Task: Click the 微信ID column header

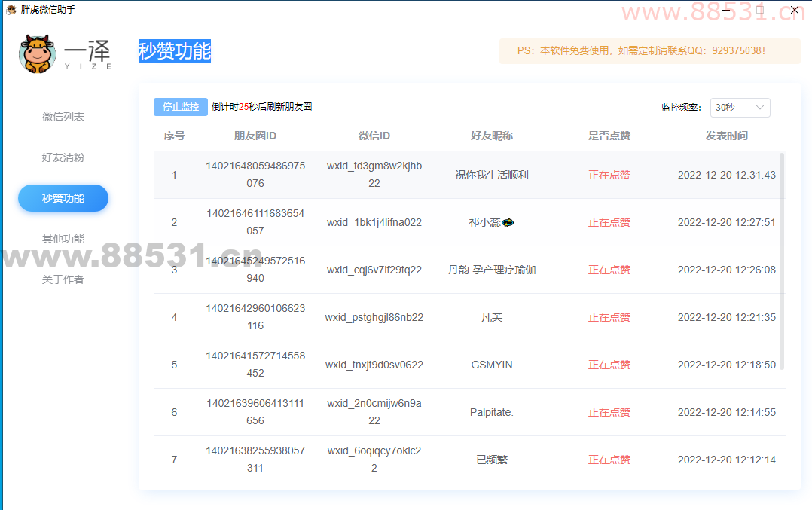Action: point(374,136)
